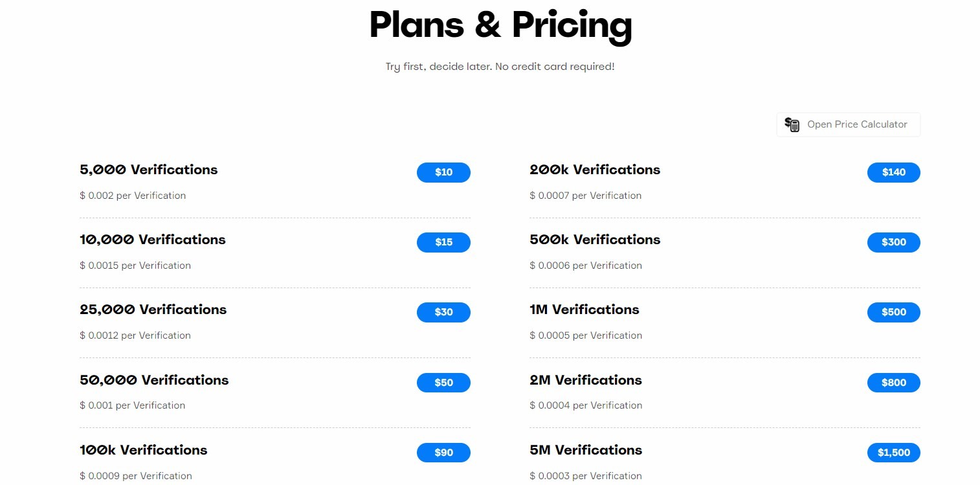The width and height of the screenshot is (980, 485).
Task: Click the $30 pricing button
Action: [x=443, y=312]
